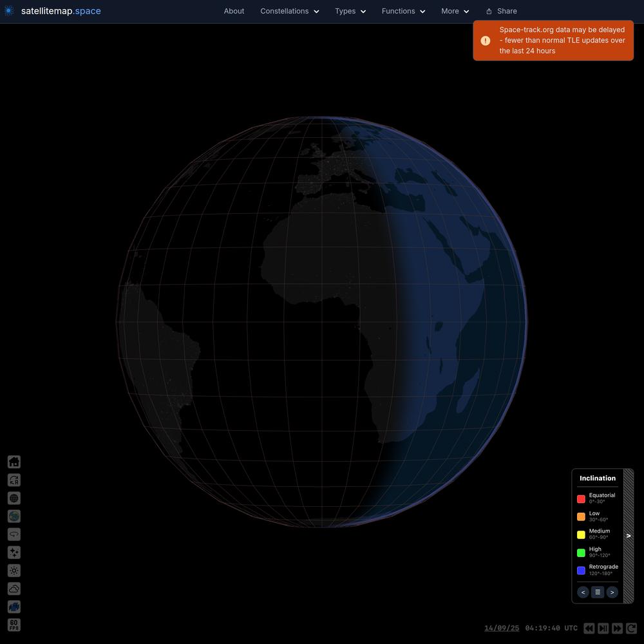Click the Earth texture icon
644x644 pixels.
[x=14, y=516]
